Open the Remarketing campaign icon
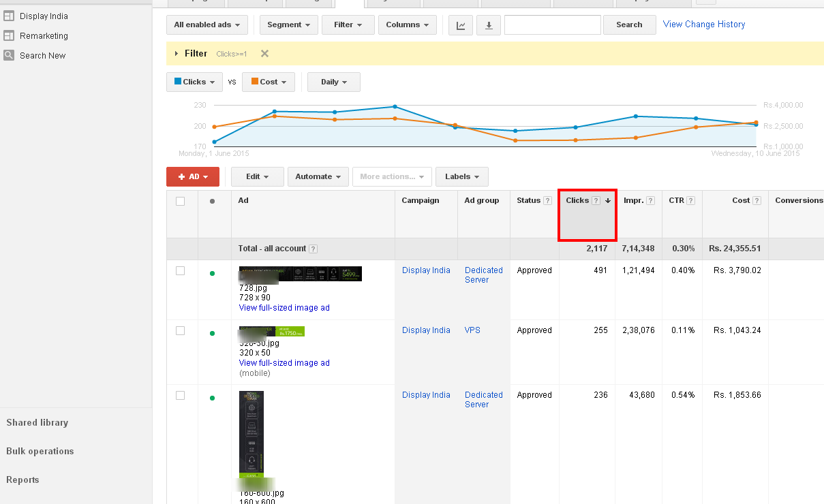The image size is (824, 504). click(x=9, y=35)
